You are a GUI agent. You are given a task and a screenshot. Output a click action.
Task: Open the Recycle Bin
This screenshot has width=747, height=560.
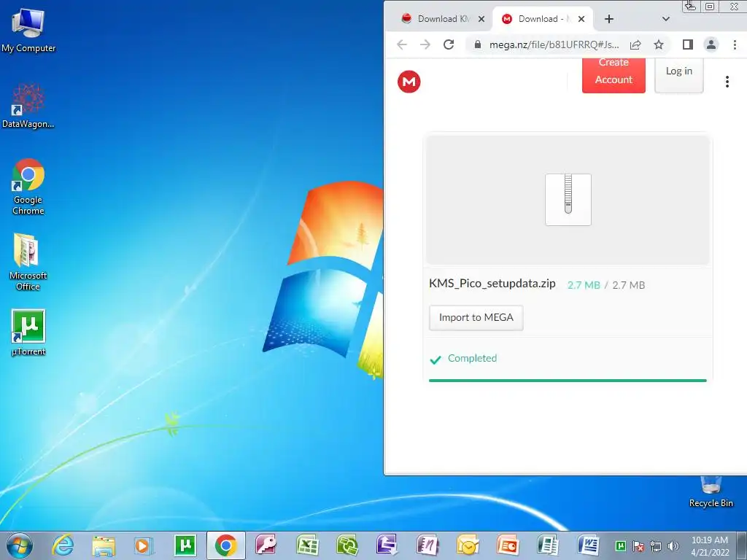click(x=711, y=492)
